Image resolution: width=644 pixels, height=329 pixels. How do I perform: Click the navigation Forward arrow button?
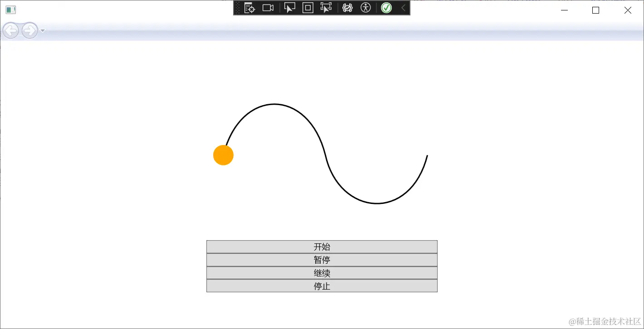(x=29, y=30)
